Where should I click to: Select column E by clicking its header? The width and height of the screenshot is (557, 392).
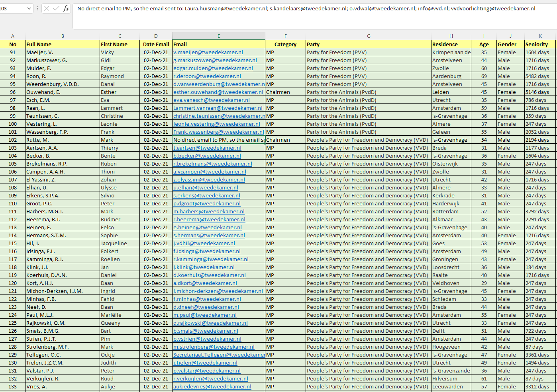[218, 36]
